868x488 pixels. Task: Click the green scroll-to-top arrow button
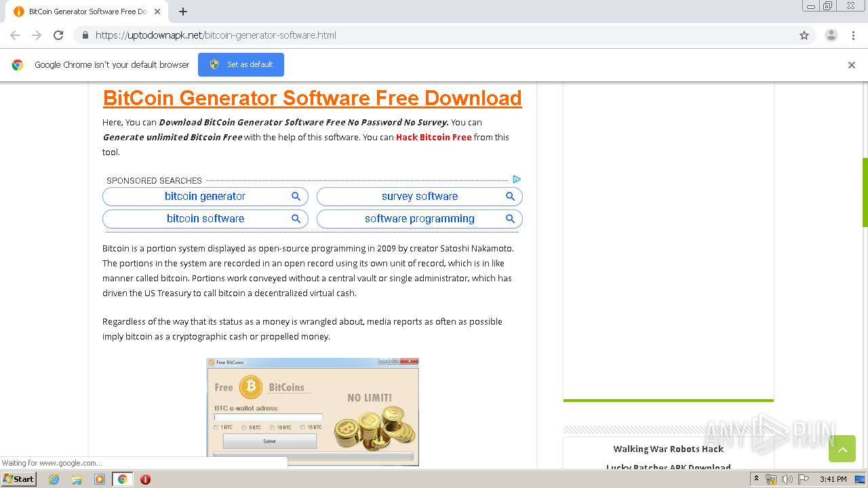842,449
